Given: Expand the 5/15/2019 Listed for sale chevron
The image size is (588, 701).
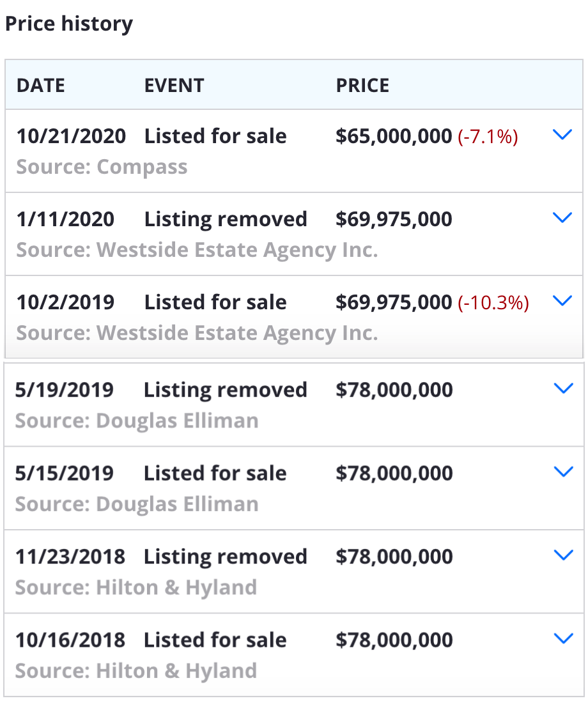Looking at the screenshot, I should click(563, 472).
